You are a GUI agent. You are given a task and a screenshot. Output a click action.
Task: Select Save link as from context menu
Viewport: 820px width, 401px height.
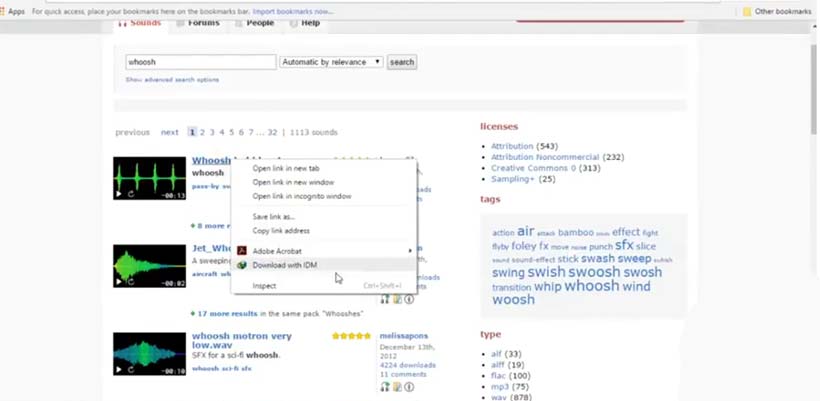tap(274, 217)
